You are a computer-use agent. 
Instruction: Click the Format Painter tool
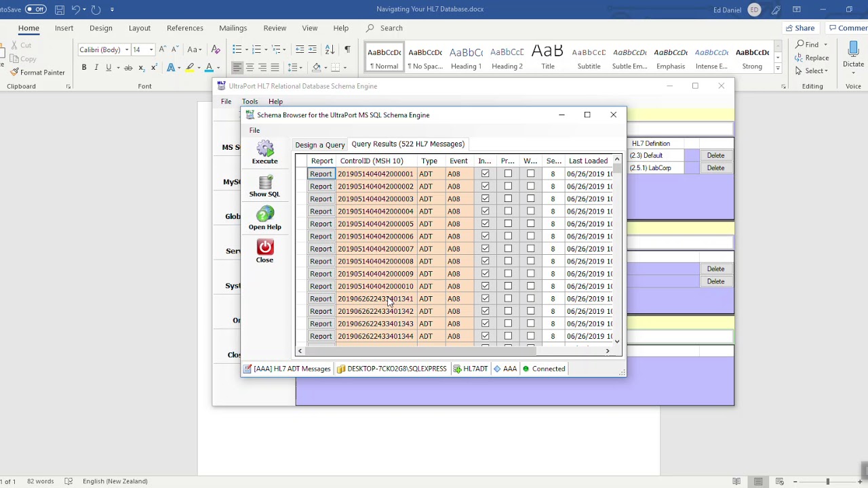point(37,73)
